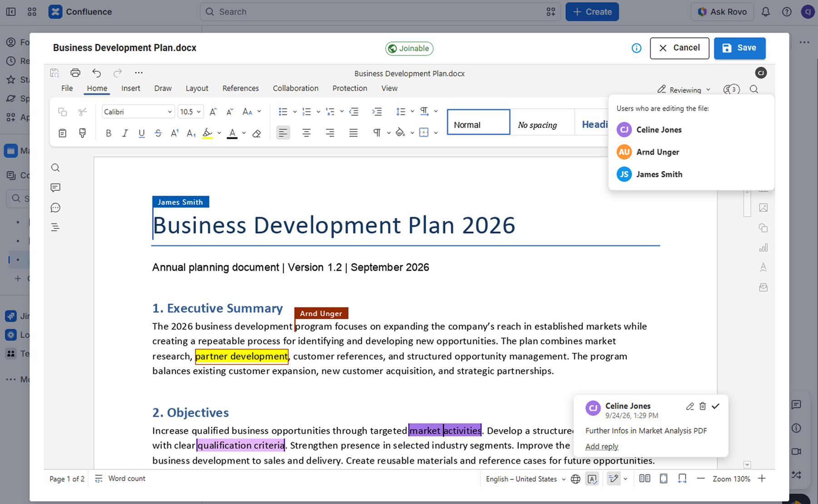
Task: Click the copy style paintbrush icon
Action: 82,133
